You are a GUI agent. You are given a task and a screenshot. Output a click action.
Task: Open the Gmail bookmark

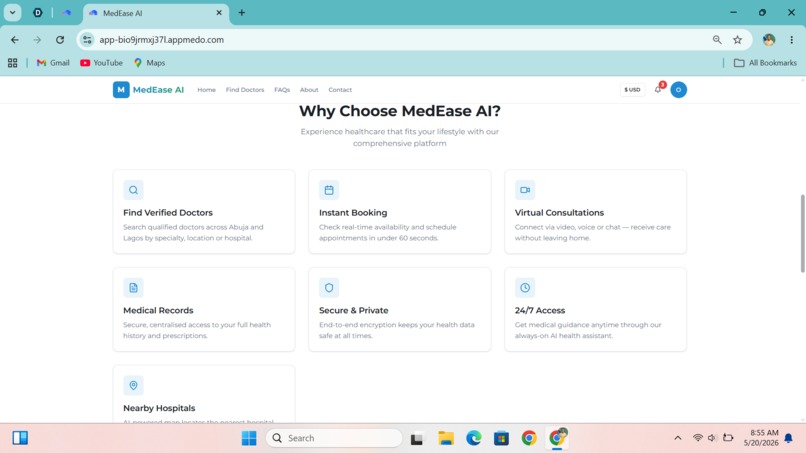(x=53, y=63)
